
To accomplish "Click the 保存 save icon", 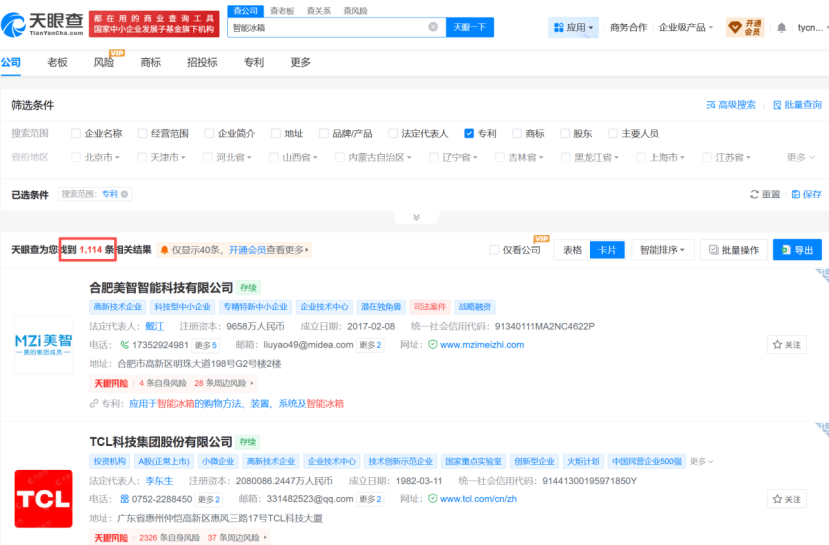I will click(795, 195).
